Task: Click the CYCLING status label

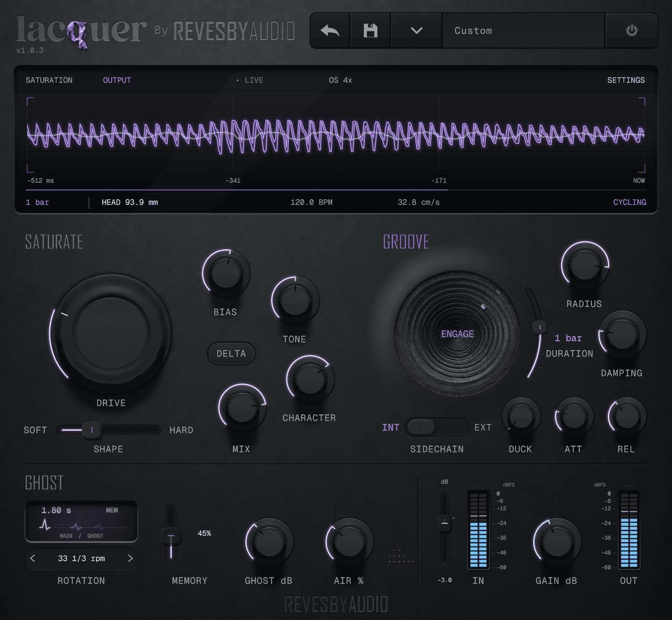Action: 629,202
